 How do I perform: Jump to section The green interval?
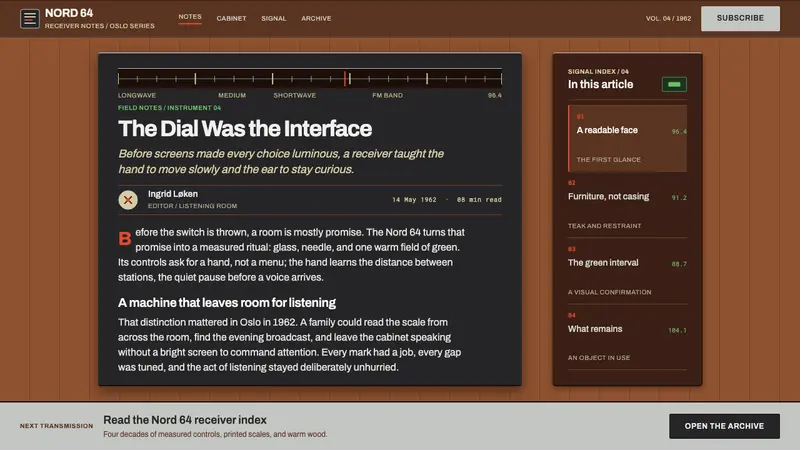628,271
